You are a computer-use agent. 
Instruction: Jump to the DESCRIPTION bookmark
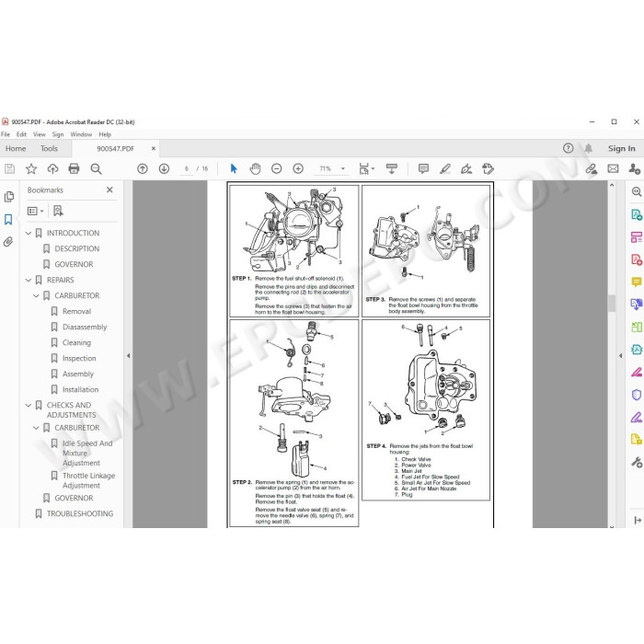(76, 249)
